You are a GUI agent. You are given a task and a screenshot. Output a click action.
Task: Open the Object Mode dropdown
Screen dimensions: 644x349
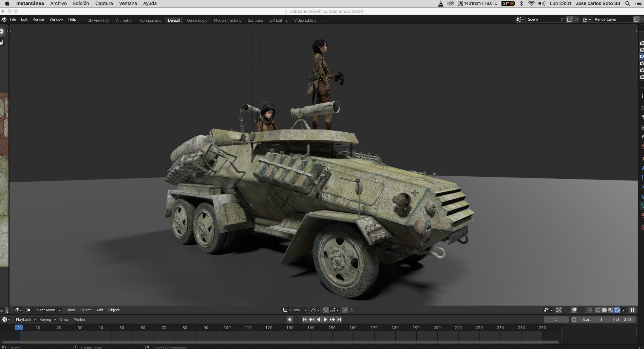click(x=44, y=310)
